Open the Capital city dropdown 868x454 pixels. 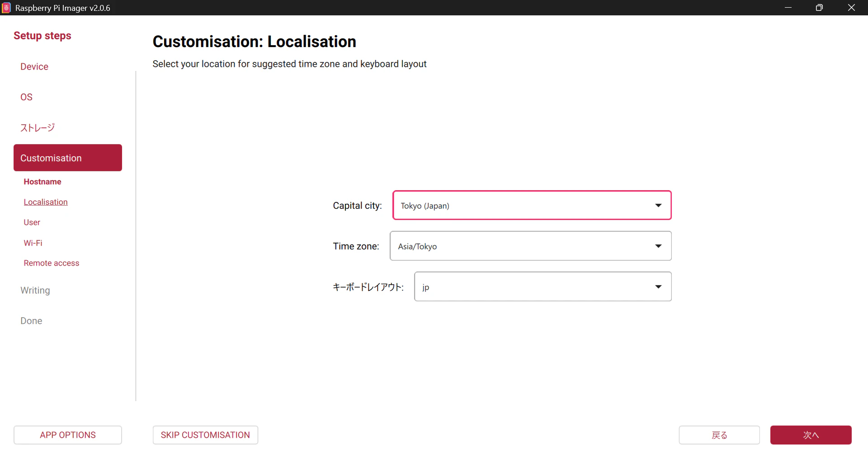[532, 206]
